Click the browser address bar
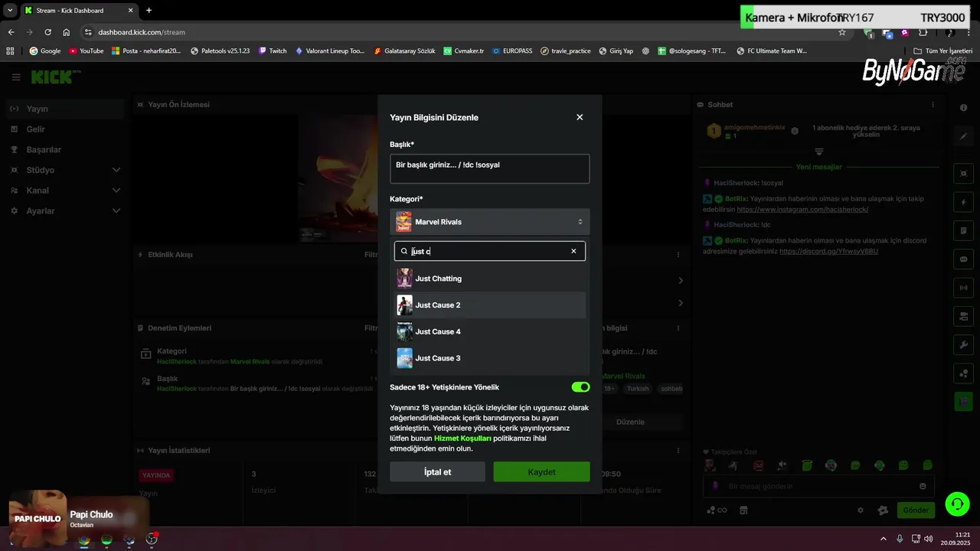Screen dimensions: 980x551 pyautogui.click(x=459, y=32)
